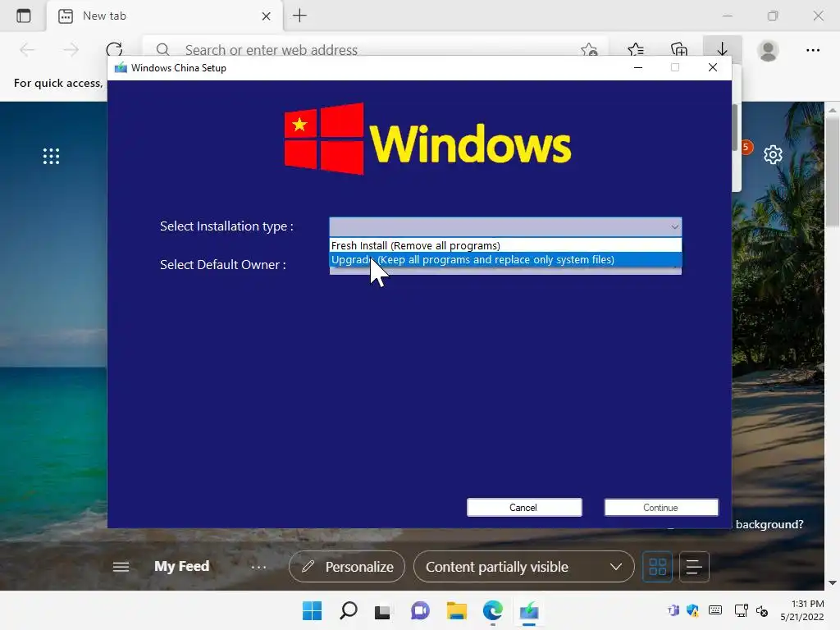Open touch keyboard tray icon
Screen dimensions: 840x630
(x=715, y=610)
